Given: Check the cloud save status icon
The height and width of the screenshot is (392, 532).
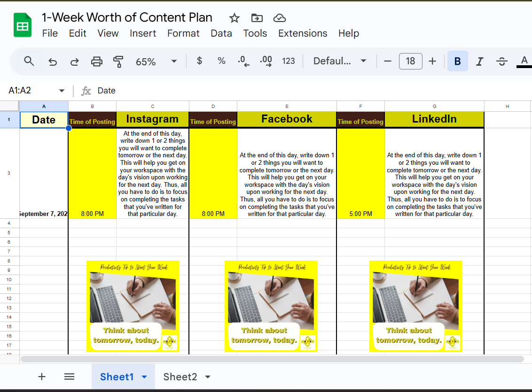Looking at the screenshot, I should pos(280,18).
